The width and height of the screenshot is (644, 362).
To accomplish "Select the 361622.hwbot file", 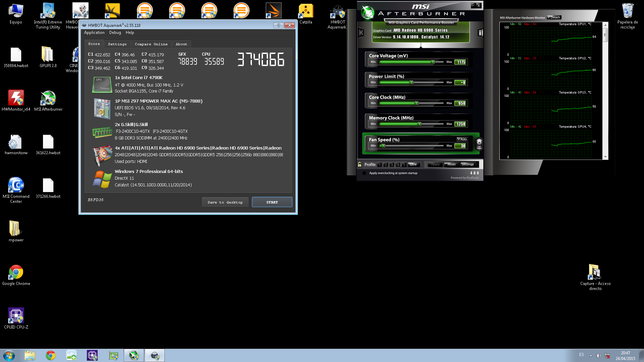I will click(x=48, y=144).
